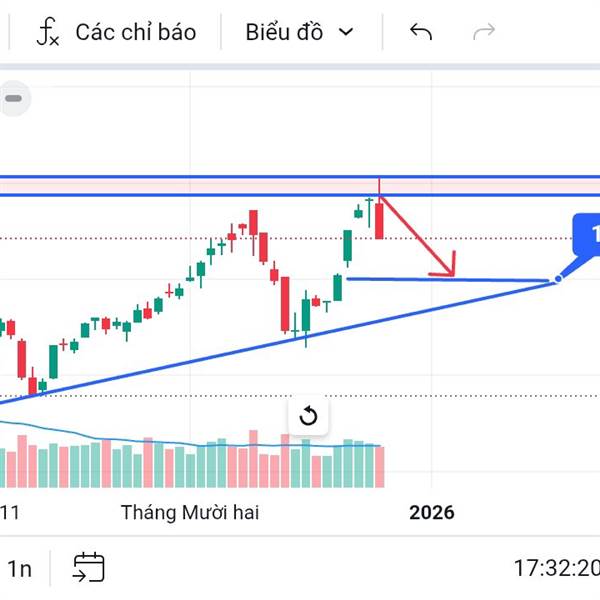Redo the chart action
The image size is (600, 600).
coord(484,32)
